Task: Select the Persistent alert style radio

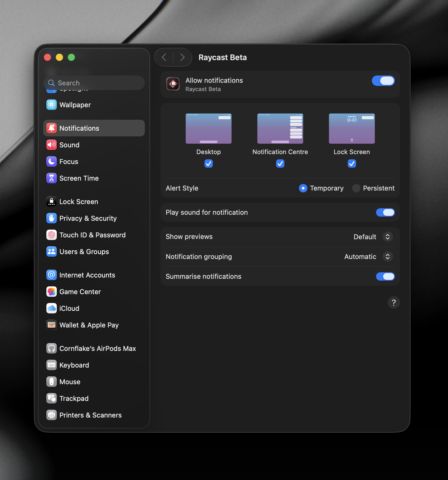Action: (356, 188)
